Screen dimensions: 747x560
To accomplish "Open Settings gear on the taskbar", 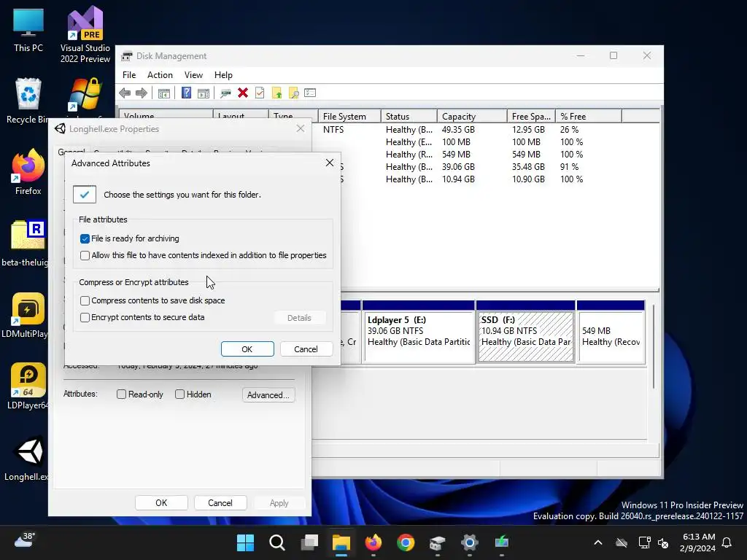I will 469,542.
